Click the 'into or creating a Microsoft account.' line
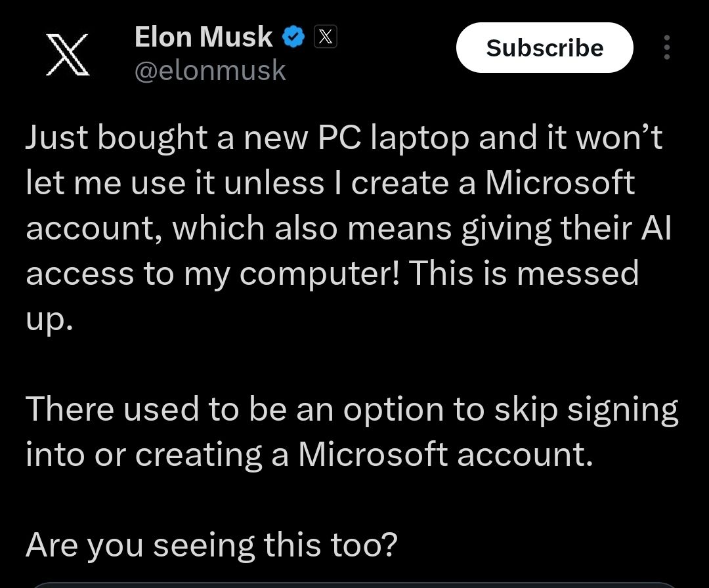 pos(309,454)
